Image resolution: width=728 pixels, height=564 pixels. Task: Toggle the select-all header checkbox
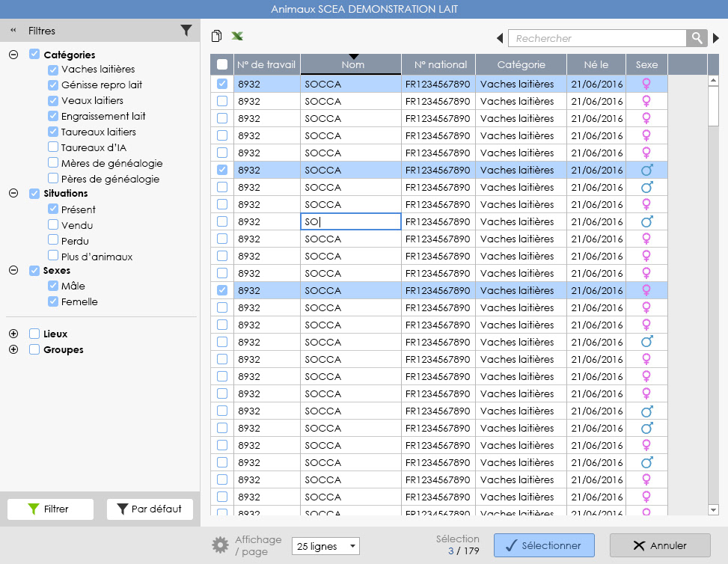coord(222,64)
